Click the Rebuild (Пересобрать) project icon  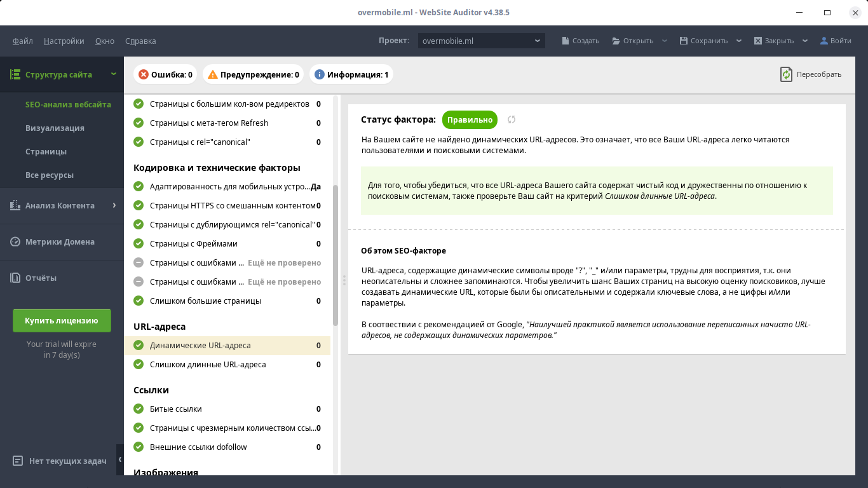pyautogui.click(x=787, y=74)
